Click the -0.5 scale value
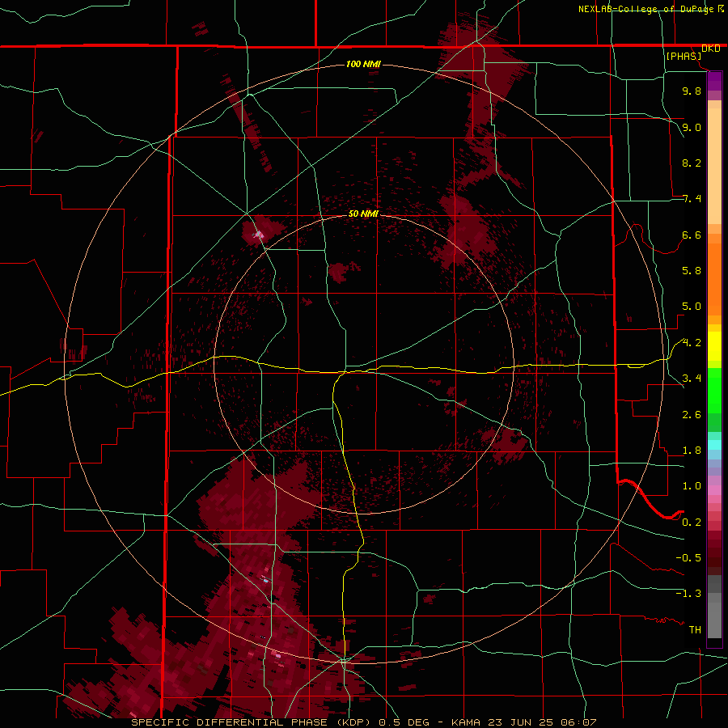This screenshot has width=728, height=728. click(x=688, y=558)
